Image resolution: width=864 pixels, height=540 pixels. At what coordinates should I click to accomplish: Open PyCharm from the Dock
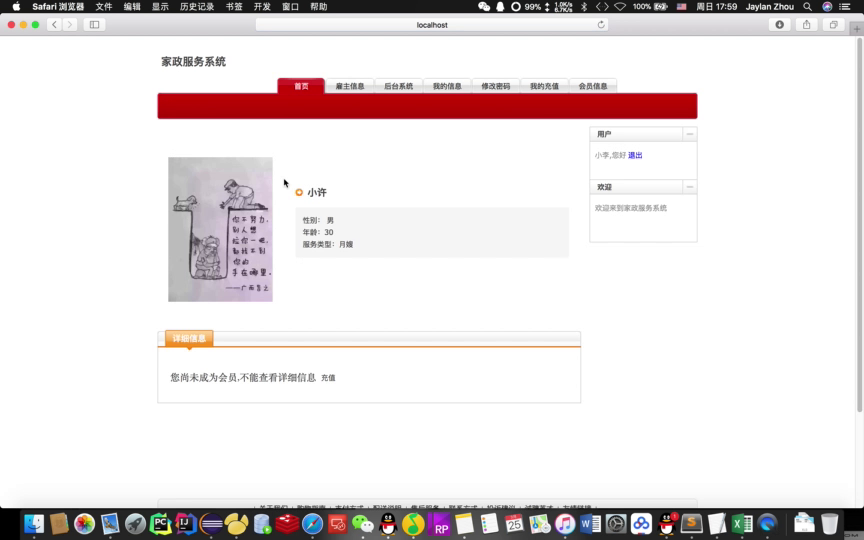[x=160, y=524]
